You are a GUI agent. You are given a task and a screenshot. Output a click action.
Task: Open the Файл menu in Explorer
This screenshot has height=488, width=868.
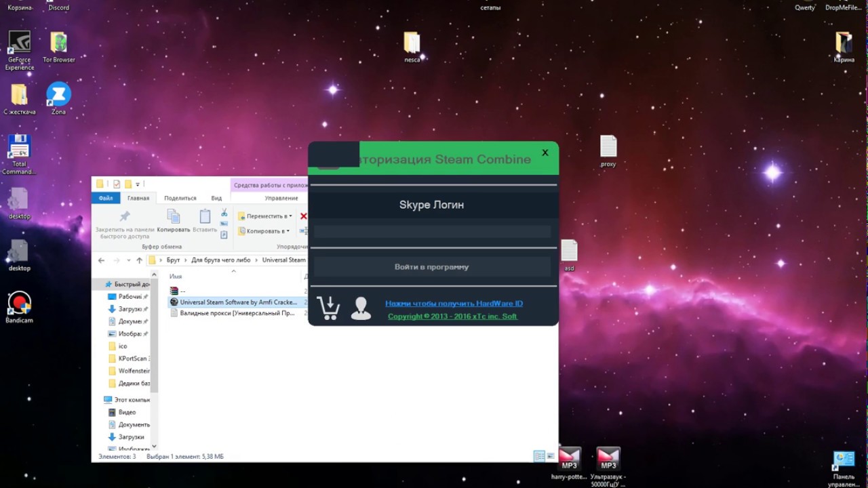pyautogui.click(x=106, y=198)
